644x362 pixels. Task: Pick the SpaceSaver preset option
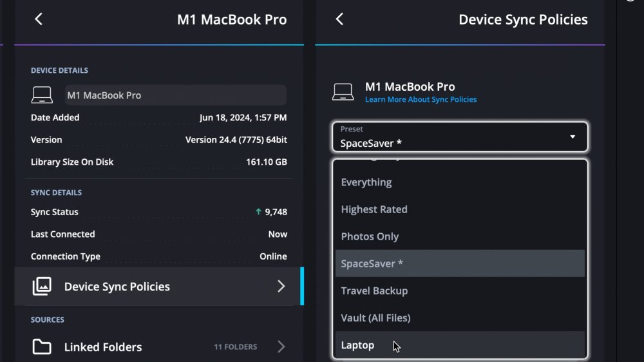tap(372, 263)
